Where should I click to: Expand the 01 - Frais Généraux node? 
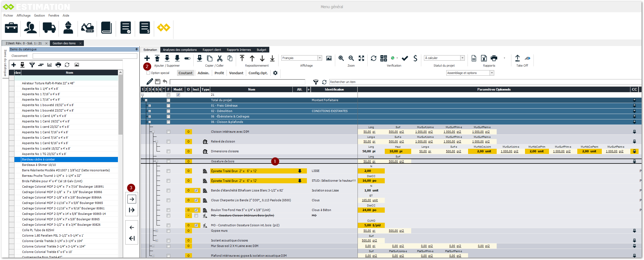point(149,106)
